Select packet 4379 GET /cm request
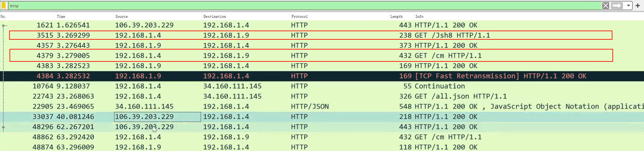The height and width of the screenshot is (151, 644). 322,56
